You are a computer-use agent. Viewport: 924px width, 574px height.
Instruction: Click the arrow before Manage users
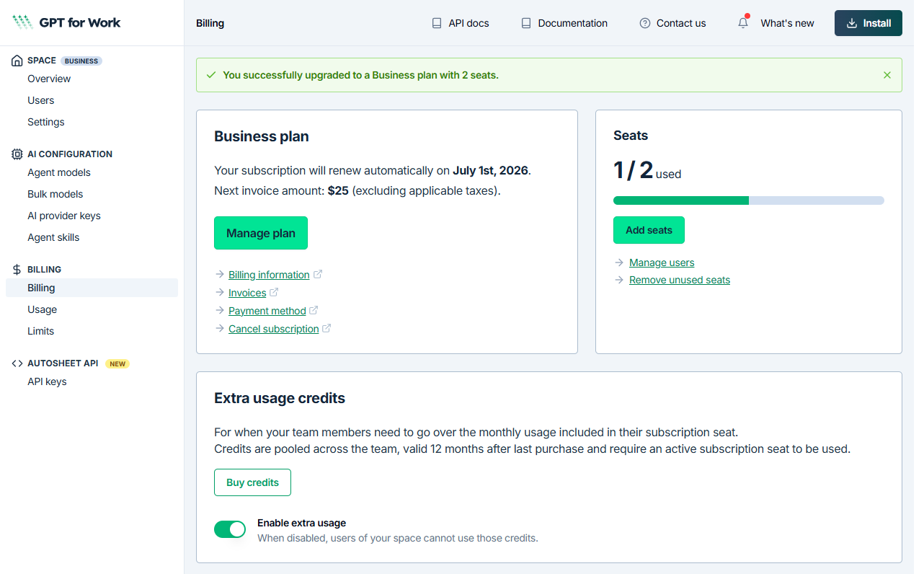pos(619,262)
